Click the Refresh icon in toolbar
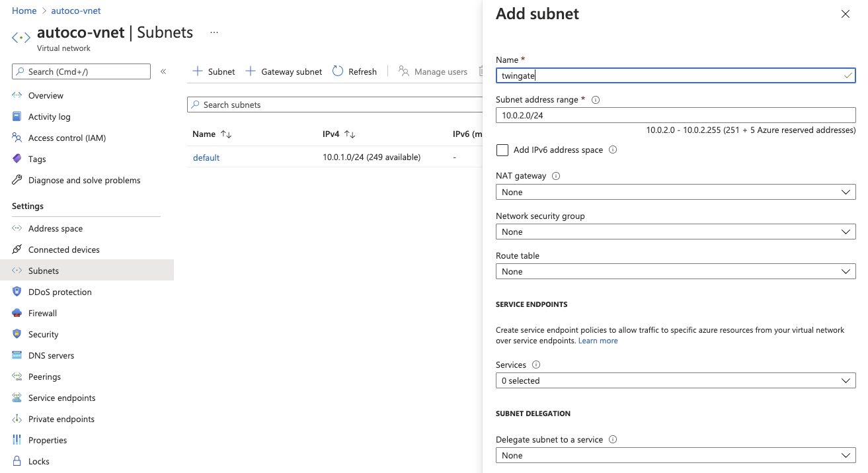The width and height of the screenshot is (868, 473). (x=338, y=71)
